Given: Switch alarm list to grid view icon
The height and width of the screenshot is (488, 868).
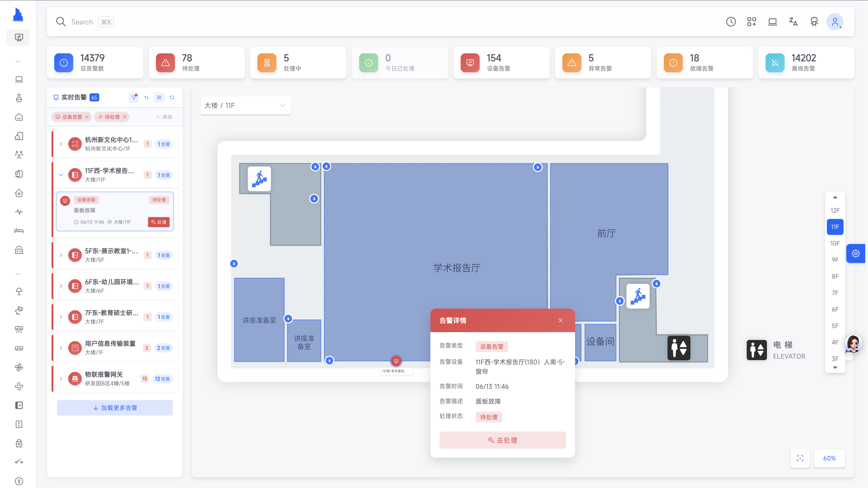Looking at the screenshot, I should [x=159, y=97].
